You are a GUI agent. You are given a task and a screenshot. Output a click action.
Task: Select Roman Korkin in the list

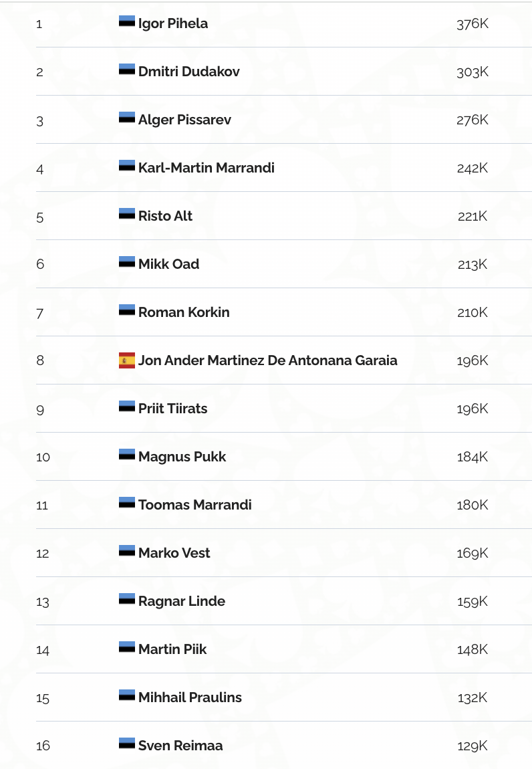tap(184, 312)
